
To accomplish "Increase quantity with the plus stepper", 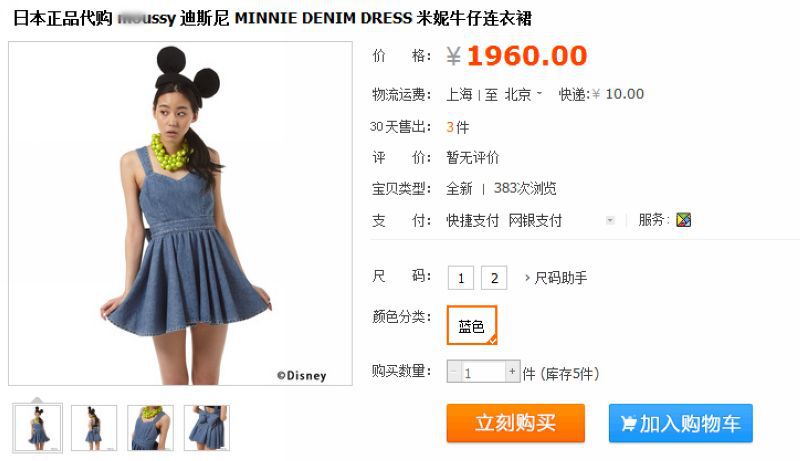I will click(512, 372).
